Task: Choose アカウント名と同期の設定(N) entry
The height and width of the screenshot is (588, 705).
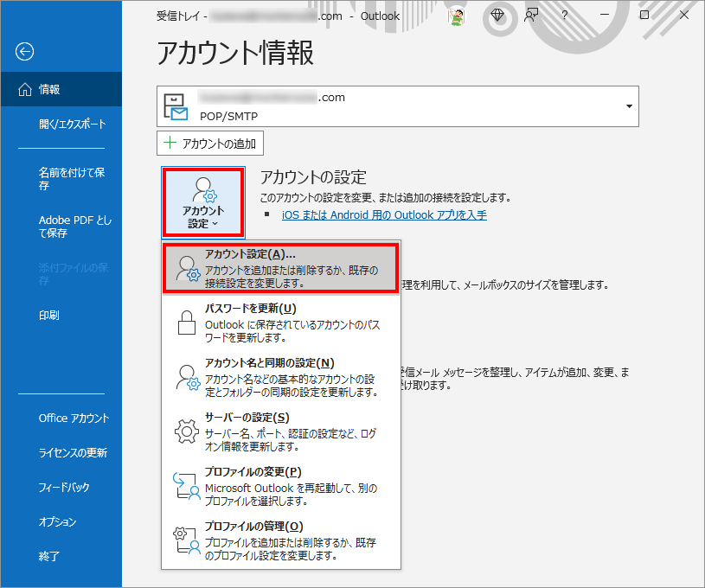Action: click(x=280, y=377)
